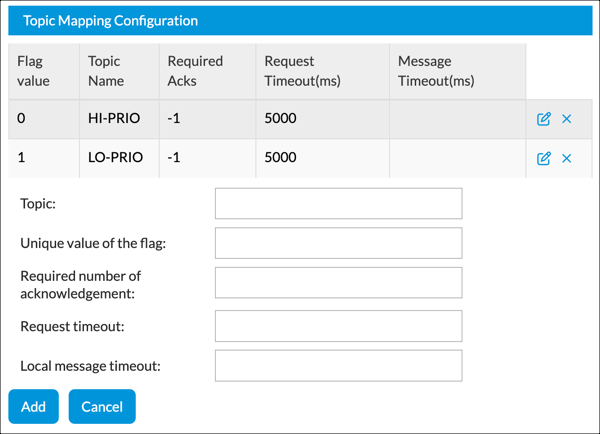This screenshot has height=434, width=600.
Task: Select the LO-PRIO topic name cell
Action: point(119,158)
